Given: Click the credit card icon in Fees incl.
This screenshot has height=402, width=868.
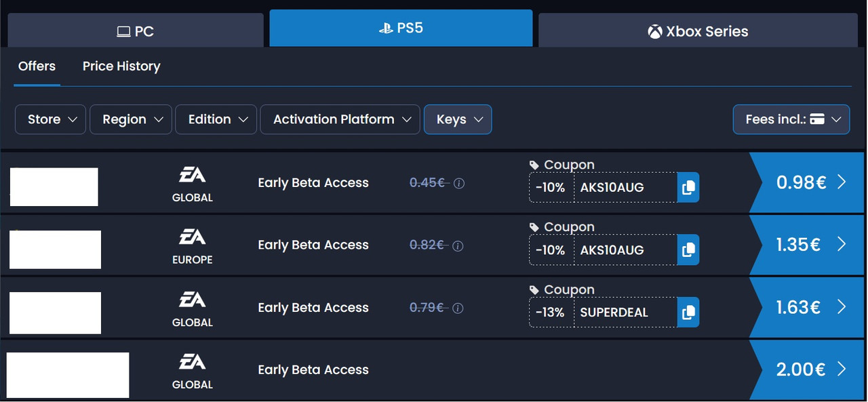Looking at the screenshot, I should pyautogui.click(x=817, y=119).
